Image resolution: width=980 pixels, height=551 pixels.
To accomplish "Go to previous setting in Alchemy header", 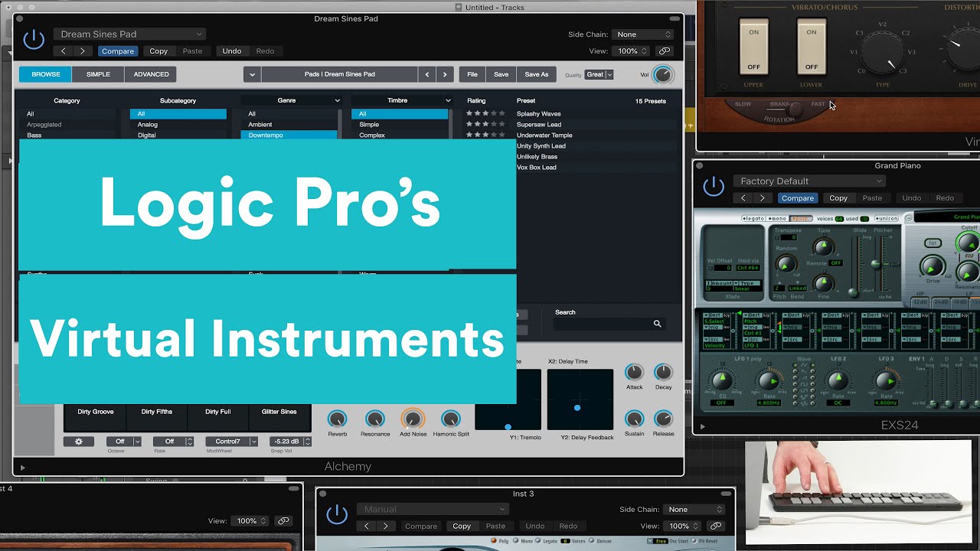I will (x=63, y=51).
